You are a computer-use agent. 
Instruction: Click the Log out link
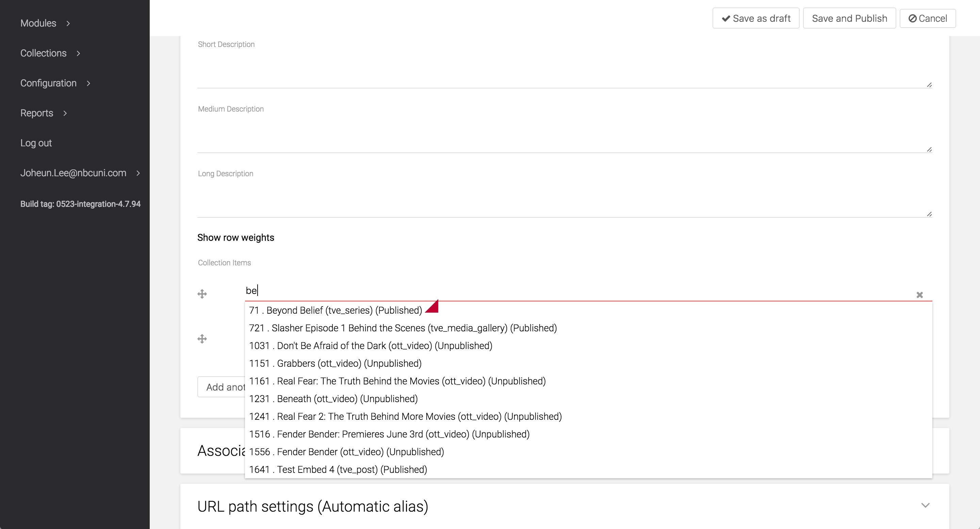(36, 143)
